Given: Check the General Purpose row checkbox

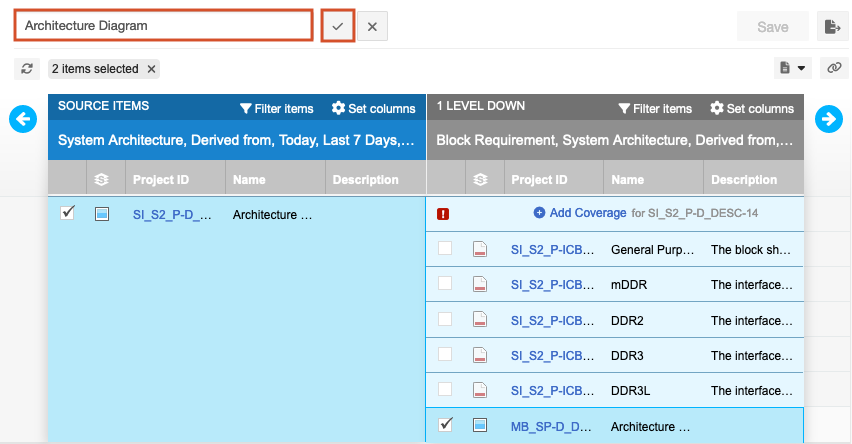Looking at the screenshot, I should pos(445,249).
